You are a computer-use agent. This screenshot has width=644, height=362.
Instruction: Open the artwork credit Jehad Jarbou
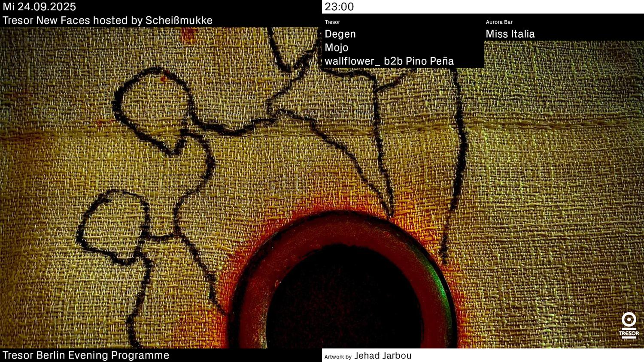click(x=383, y=356)
